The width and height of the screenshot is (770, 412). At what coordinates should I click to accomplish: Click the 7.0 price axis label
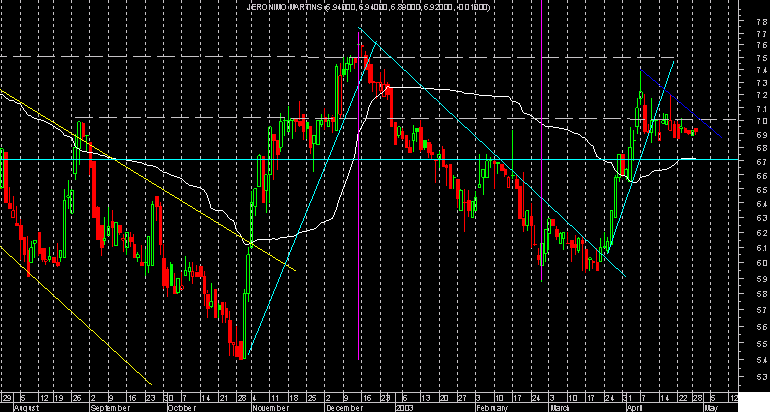762,121
